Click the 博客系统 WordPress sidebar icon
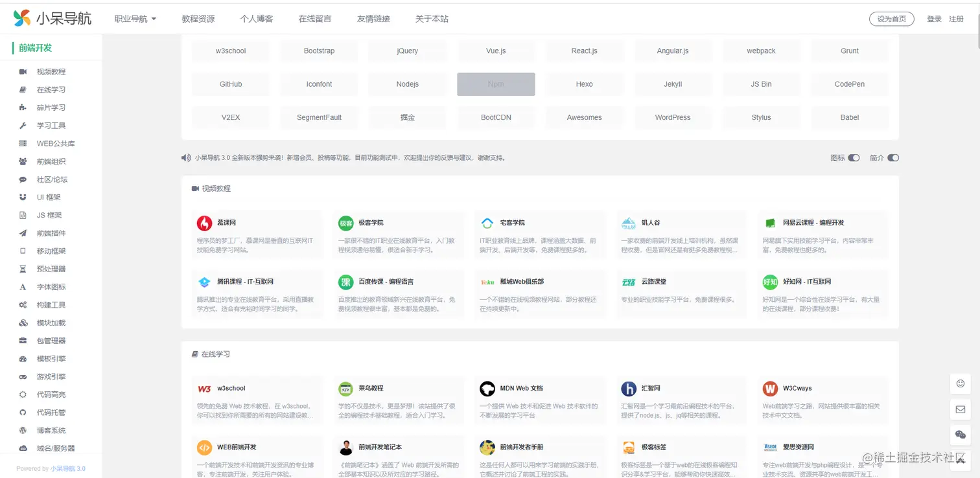980x478 pixels. tap(23, 430)
